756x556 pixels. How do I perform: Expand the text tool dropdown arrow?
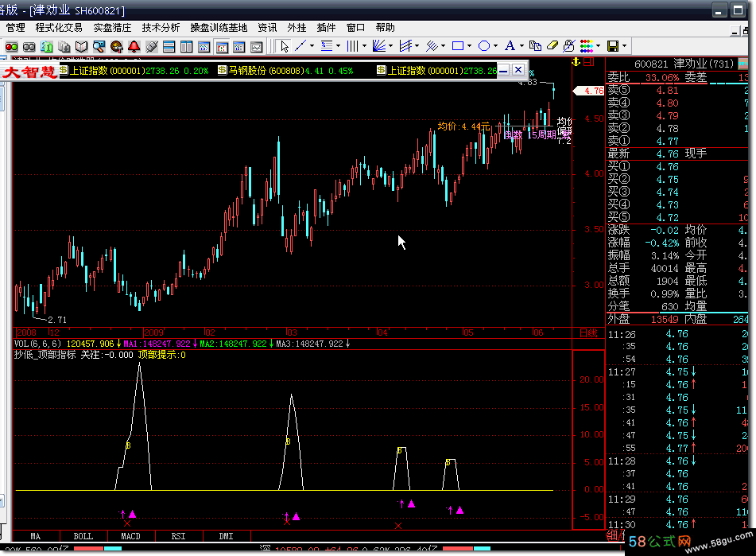pyautogui.click(x=521, y=46)
